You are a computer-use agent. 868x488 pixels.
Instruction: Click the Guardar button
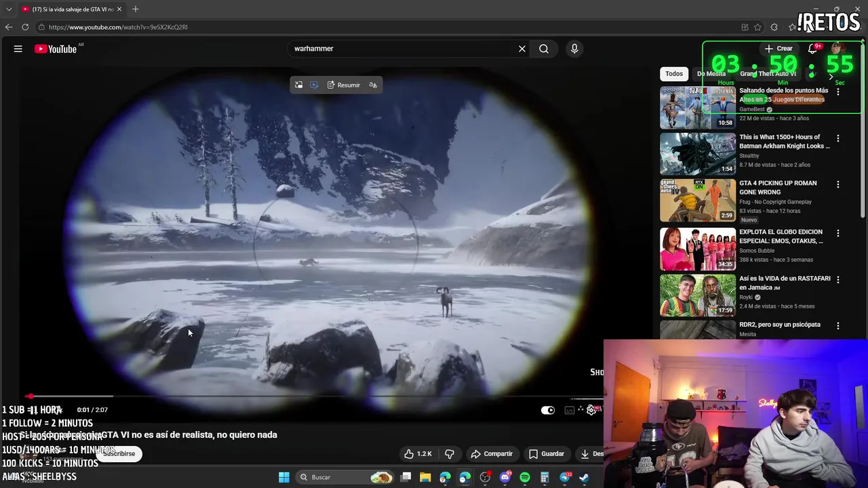(x=547, y=454)
